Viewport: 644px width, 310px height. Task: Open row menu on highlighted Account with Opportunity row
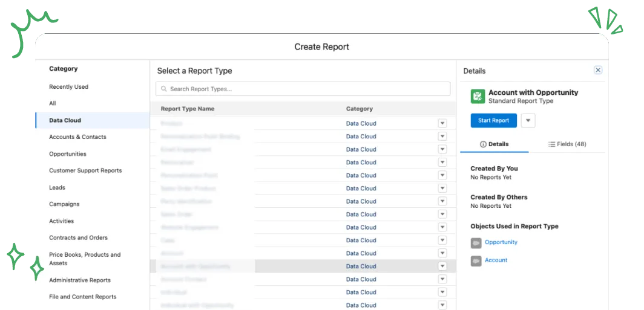tap(442, 266)
